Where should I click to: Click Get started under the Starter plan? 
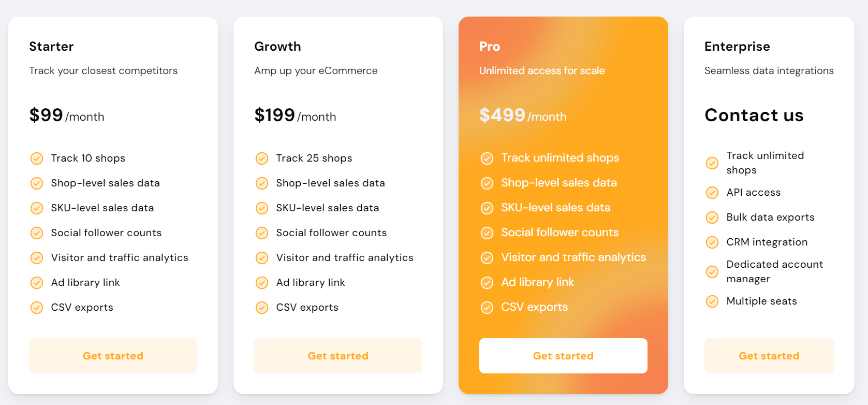point(113,356)
